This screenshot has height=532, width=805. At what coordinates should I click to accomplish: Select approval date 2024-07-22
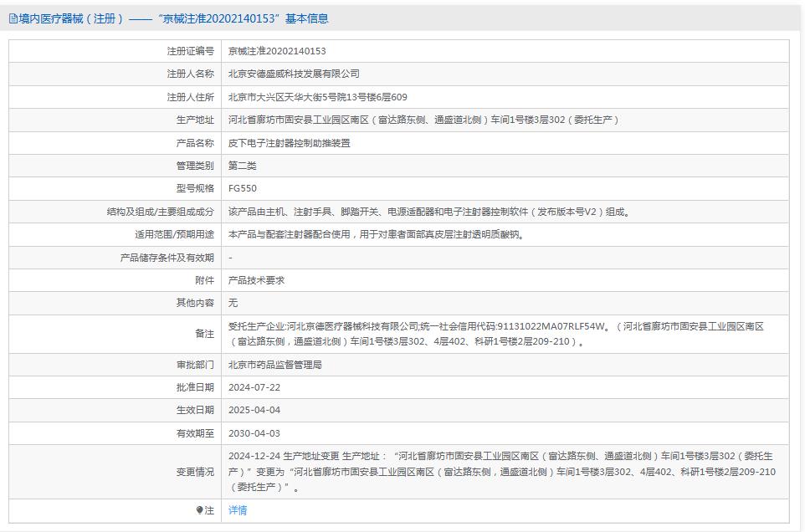[254, 387]
